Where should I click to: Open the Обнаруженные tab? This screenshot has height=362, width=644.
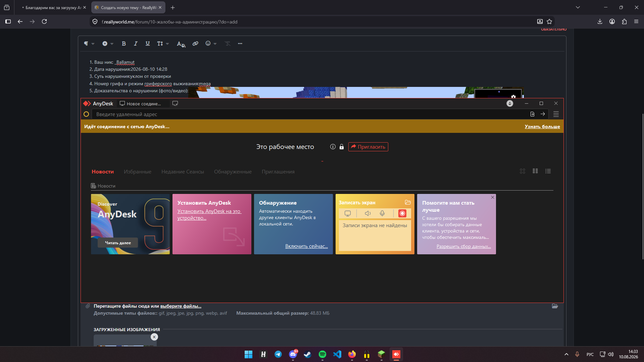233,172
